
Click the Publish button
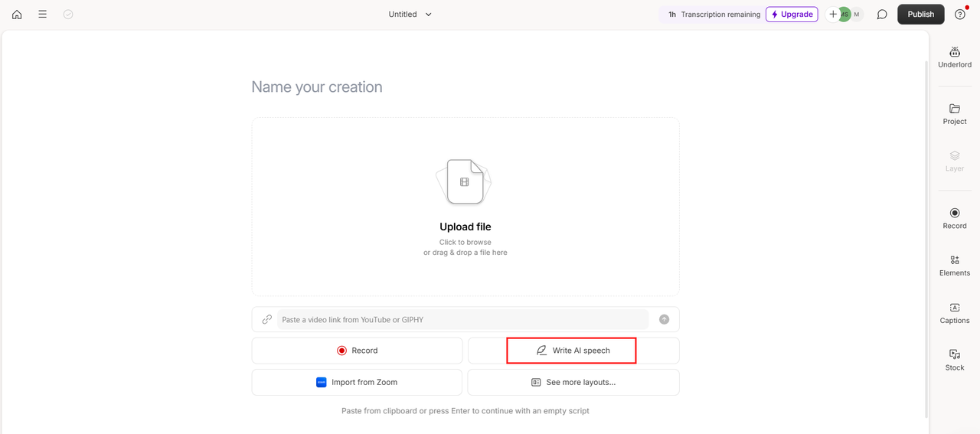point(921,15)
